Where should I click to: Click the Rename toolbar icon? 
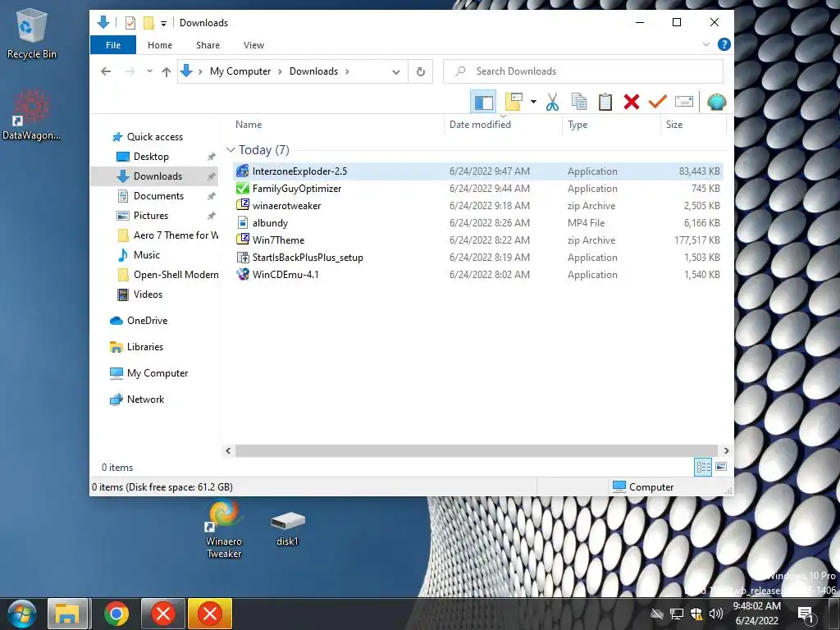684,102
